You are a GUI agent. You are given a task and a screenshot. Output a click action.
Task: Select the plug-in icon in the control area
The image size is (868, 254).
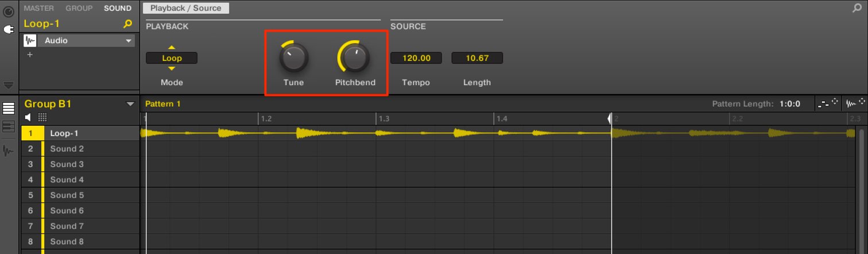pos(9,29)
